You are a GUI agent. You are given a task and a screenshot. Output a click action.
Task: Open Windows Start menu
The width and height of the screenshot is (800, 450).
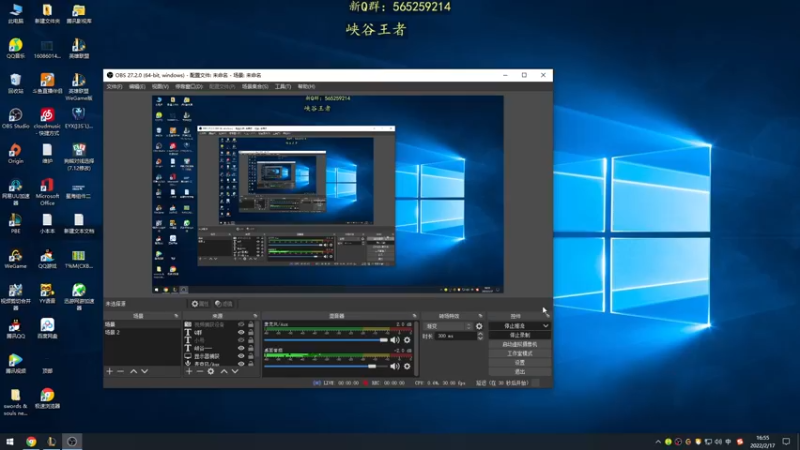point(10,442)
